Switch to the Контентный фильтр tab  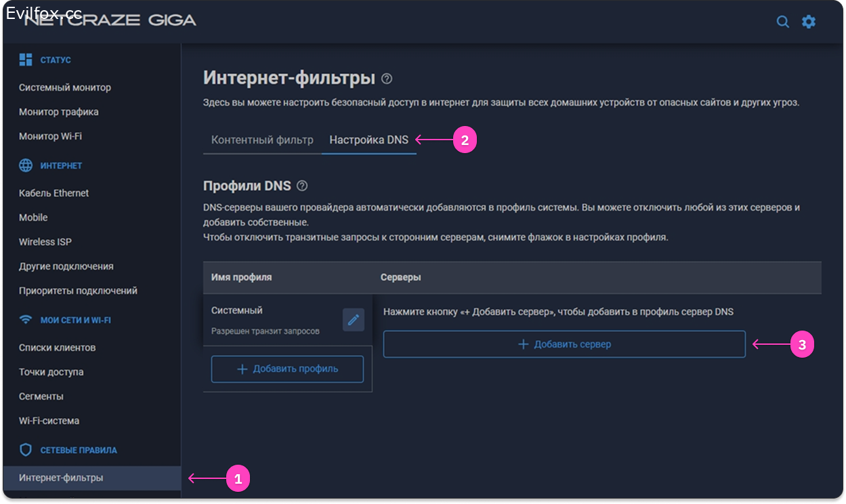(x=262, y=140)
